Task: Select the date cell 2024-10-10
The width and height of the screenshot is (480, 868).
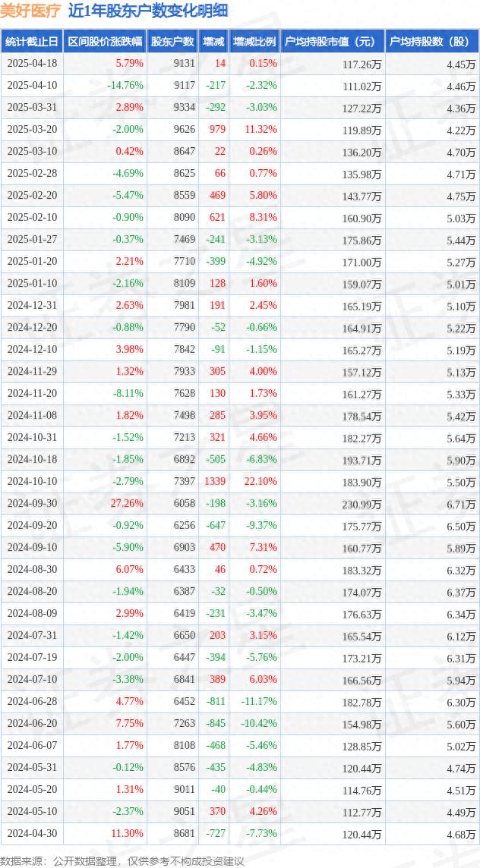Action: [32, 481]
